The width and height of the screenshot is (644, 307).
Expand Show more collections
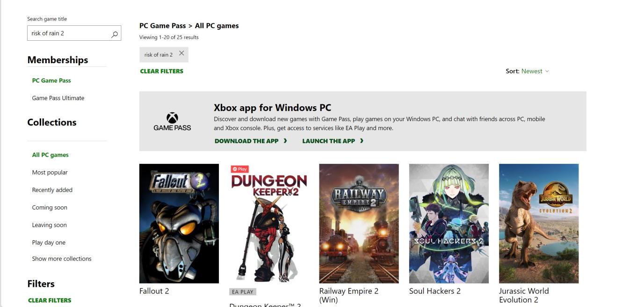coord(62,259)
